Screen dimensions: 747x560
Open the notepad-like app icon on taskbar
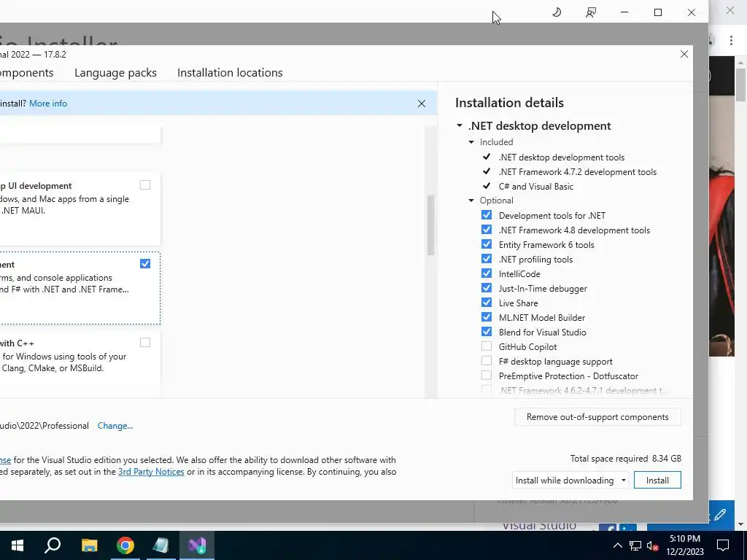[161, 545]
